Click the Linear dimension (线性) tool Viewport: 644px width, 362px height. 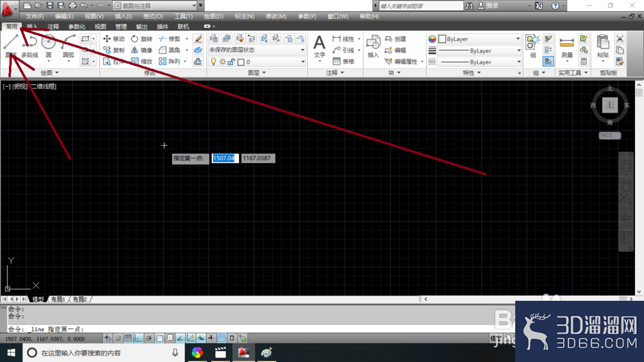[x=343, y=39]
